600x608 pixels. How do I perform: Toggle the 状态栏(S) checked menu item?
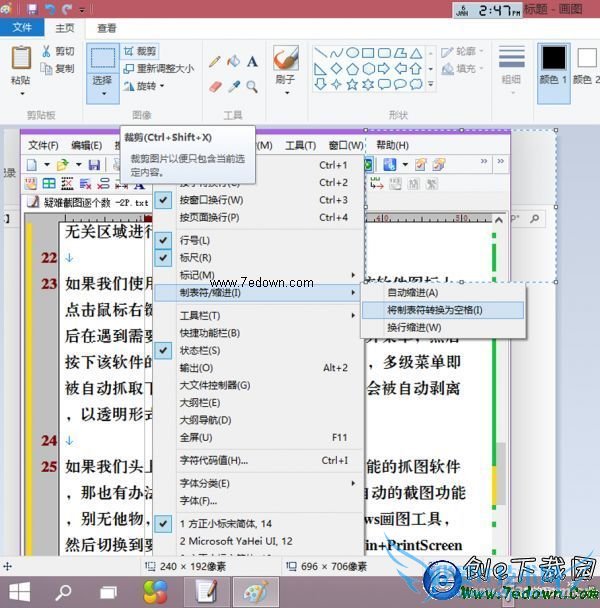[199, 350]
